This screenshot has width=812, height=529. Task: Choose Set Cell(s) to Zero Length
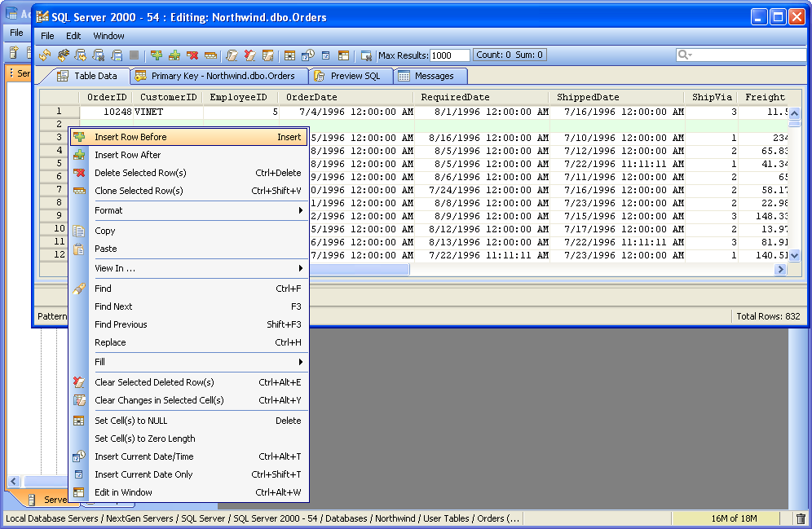click(189, 439)
